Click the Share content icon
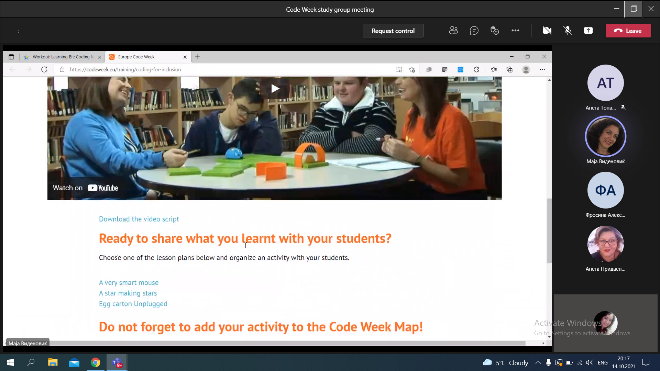This screenshot has height=371, width=660. pos(588,31)
